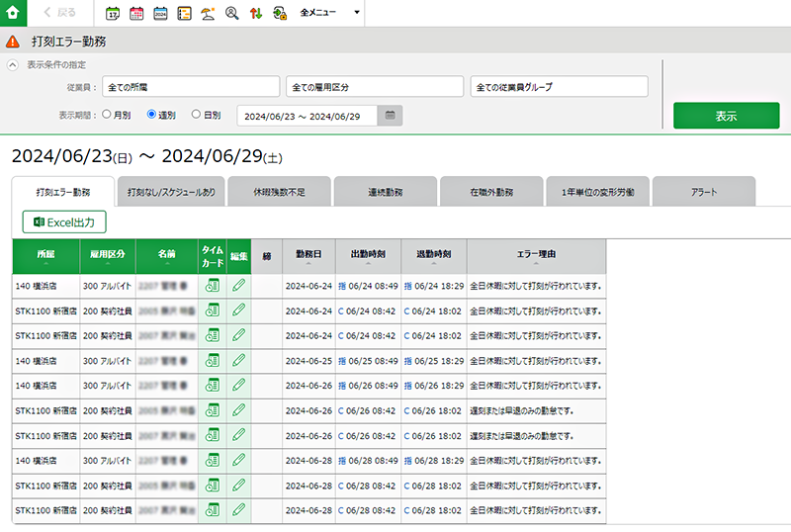The width and height of the screenshot is (791, 532).
Task: Click the pencil edit icon in first row
Action: [238, 287]
